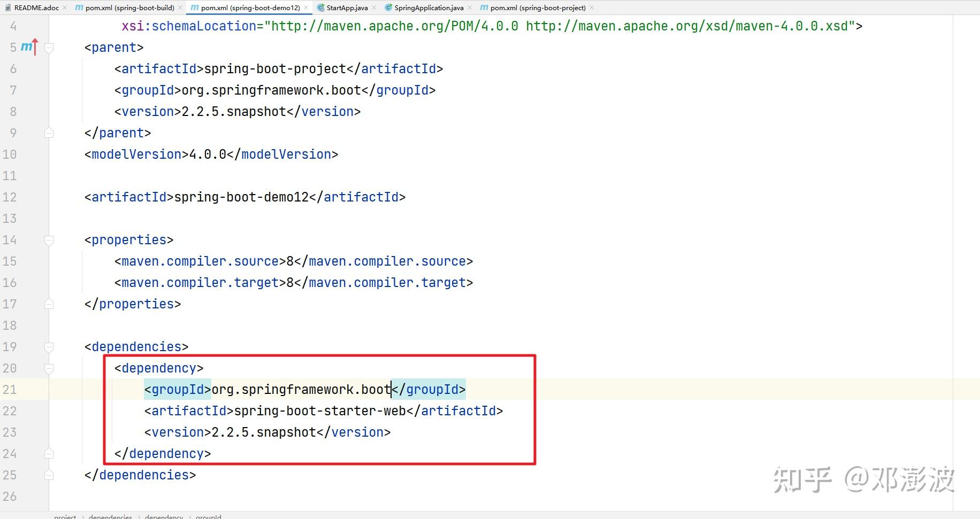Open the pom.xml (spring-boot-project) tab
The height and width of the screenshot is (519, 980).
tap(538, 7)
